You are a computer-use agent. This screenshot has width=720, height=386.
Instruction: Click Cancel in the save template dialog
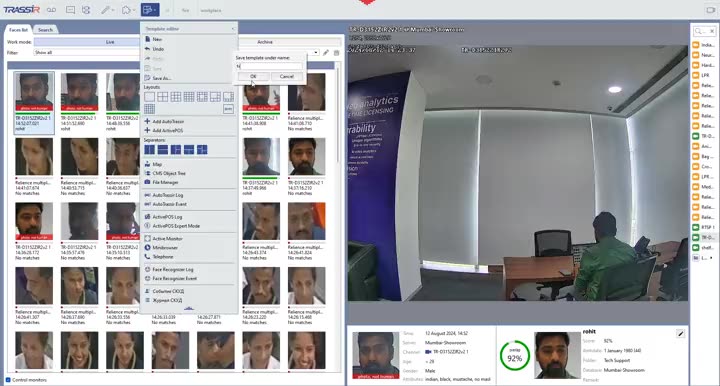pyautogui.click(x=287, y=77)
